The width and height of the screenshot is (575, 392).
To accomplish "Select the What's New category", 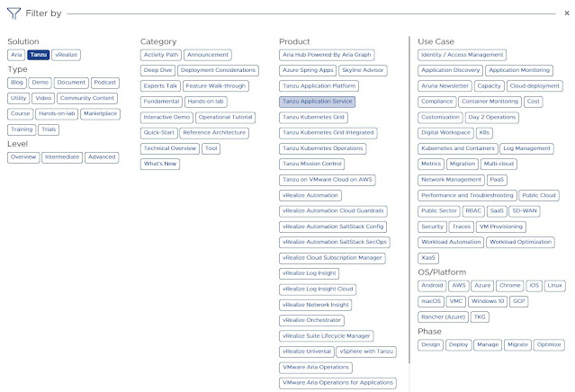I will (x=160, y=164).
